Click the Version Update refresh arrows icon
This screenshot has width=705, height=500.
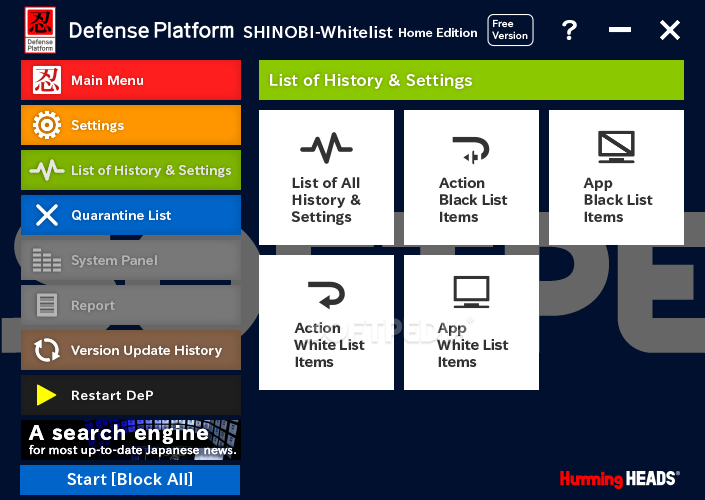[x=47, y=350]
